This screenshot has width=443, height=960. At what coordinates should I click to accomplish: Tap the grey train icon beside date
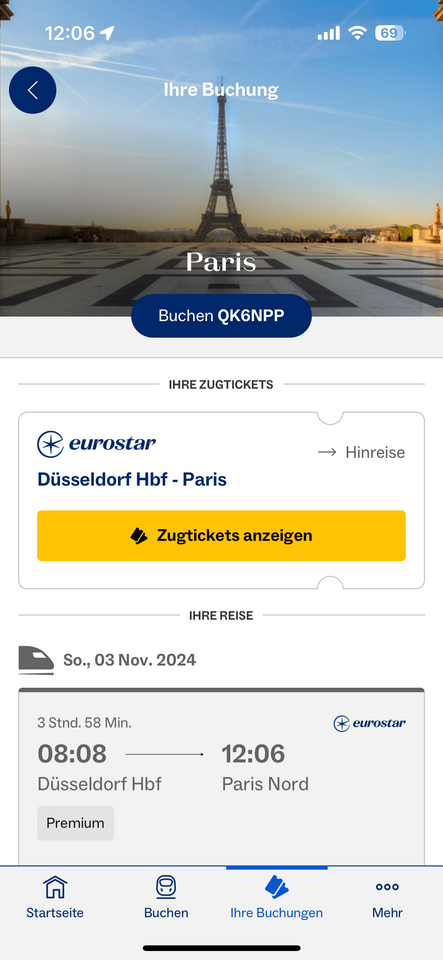[x=36, y=660]
